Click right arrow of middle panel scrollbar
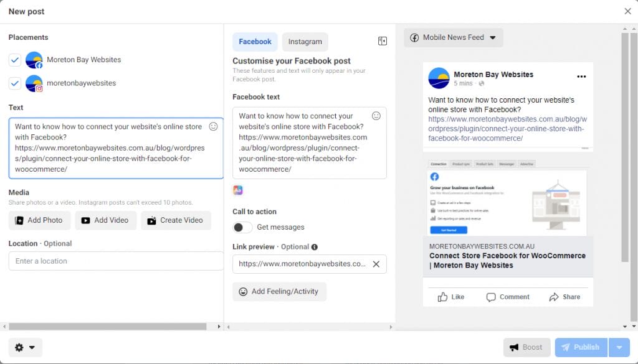Screen dimensions: 638x364 (x=391, y=327)
